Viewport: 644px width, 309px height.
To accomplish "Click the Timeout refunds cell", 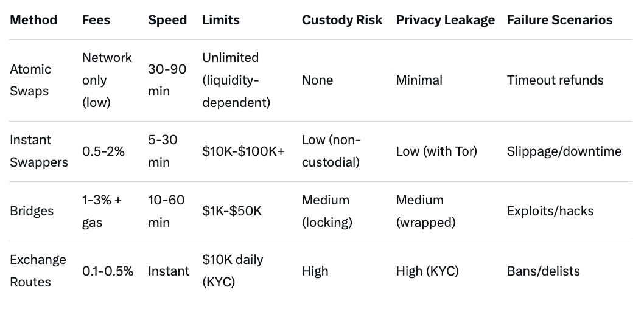I will click(x=555, y=80).
